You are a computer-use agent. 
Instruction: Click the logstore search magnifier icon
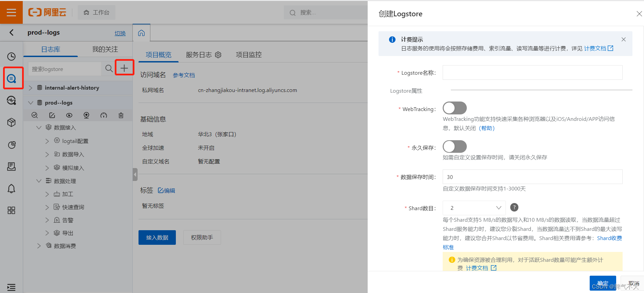[109, 69]
